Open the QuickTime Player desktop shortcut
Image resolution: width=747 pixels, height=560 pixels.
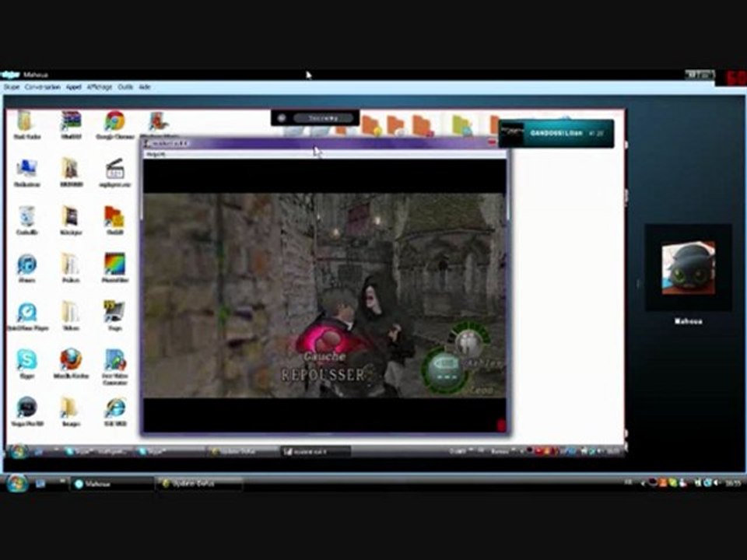[x=27, y=317]
